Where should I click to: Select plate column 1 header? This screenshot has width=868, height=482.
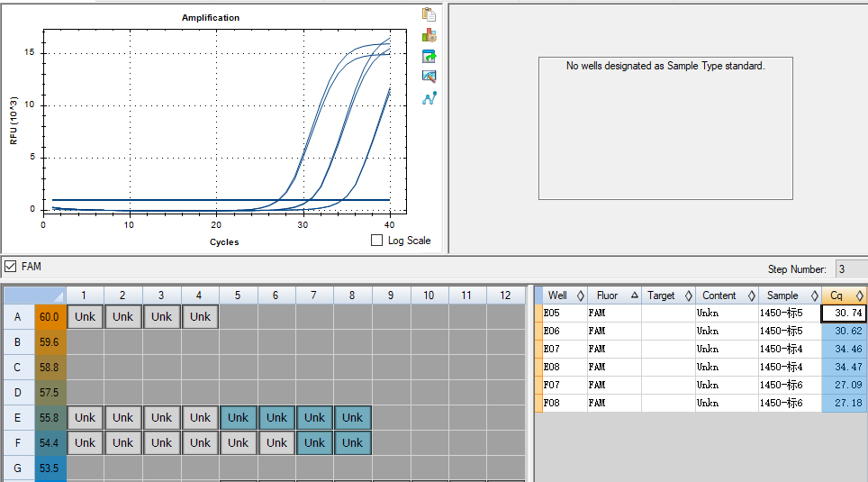[x=85, y=296]
